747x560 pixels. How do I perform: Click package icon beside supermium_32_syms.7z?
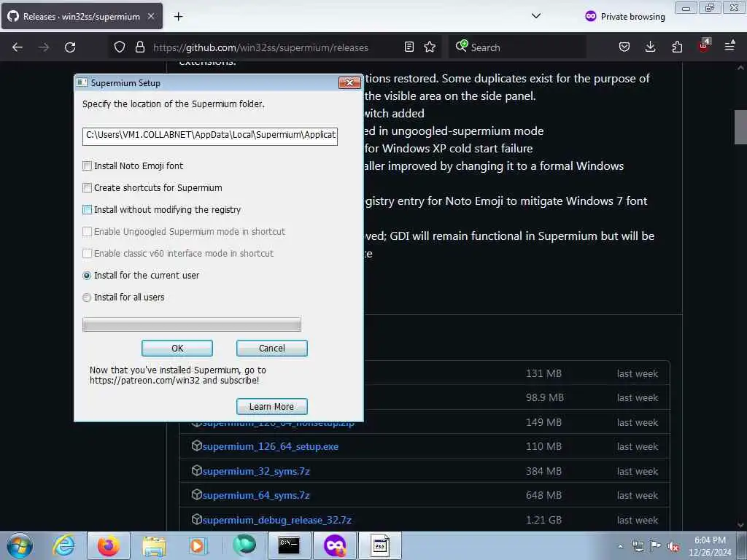coord(197,470)
